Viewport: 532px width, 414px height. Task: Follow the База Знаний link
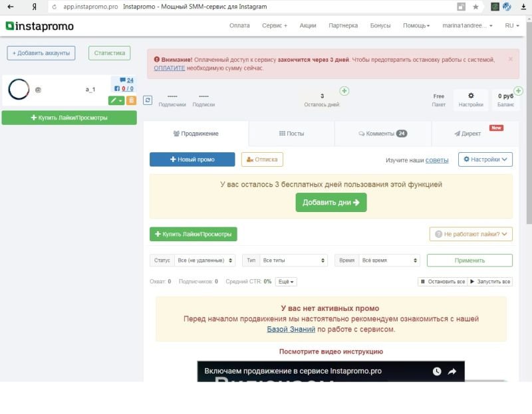point(291,329)
